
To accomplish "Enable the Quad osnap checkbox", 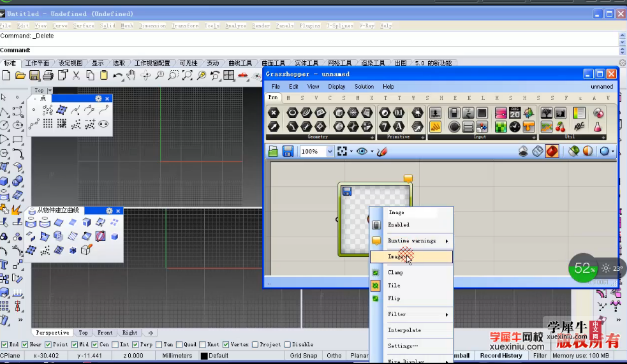I will pos(179,344).
